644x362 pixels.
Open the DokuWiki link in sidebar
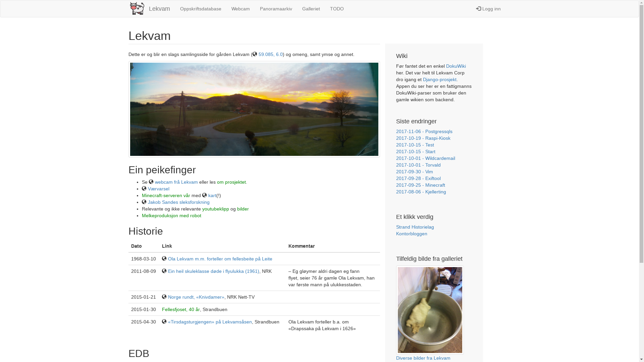455,66
